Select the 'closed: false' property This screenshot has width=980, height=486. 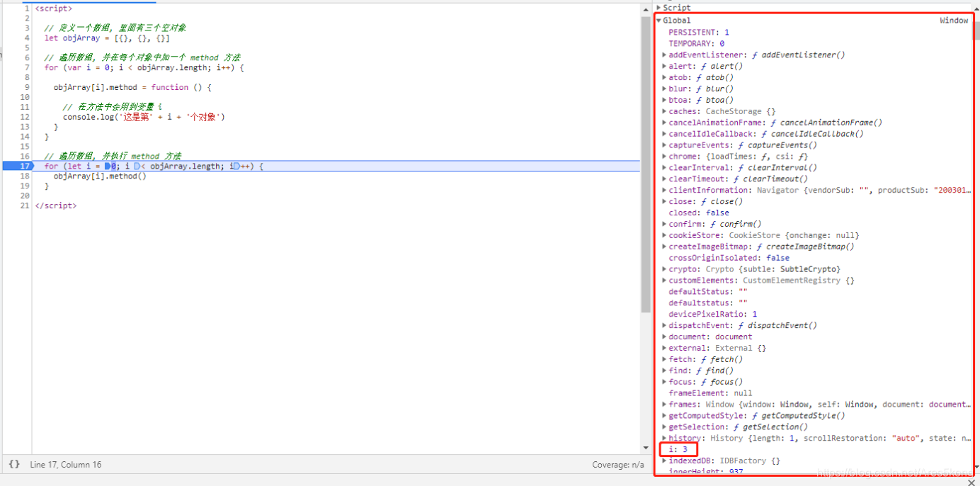point(699,213)
